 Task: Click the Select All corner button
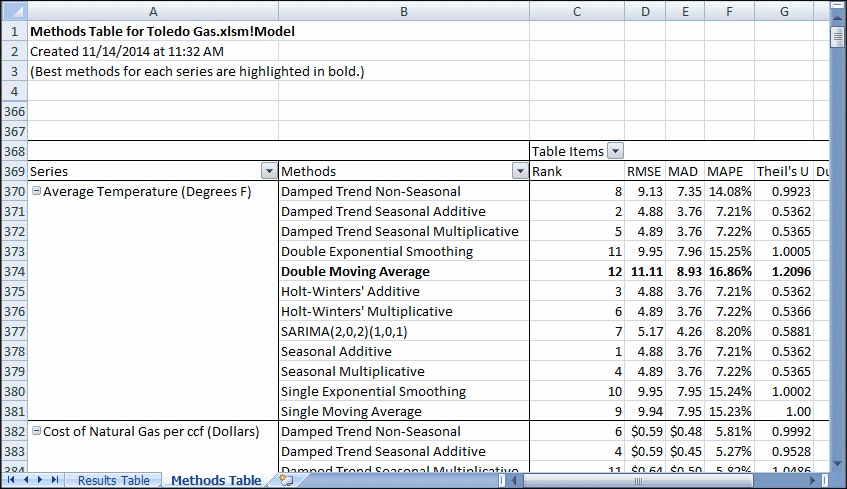tap(14, 11)
